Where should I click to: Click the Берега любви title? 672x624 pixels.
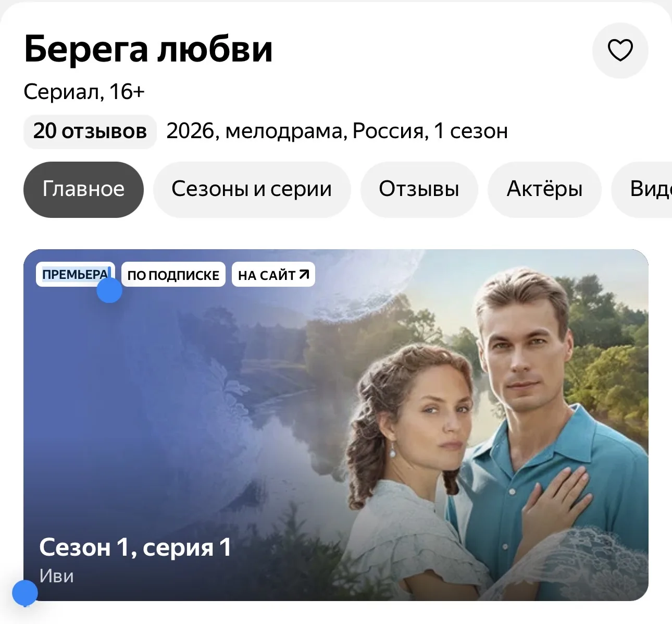[148, 50]
